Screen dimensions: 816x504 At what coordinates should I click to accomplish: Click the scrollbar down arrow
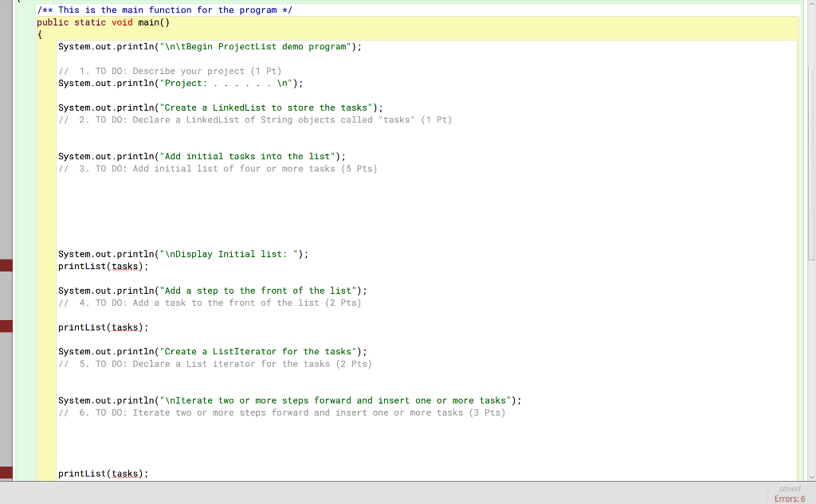[x=811, y=476]
